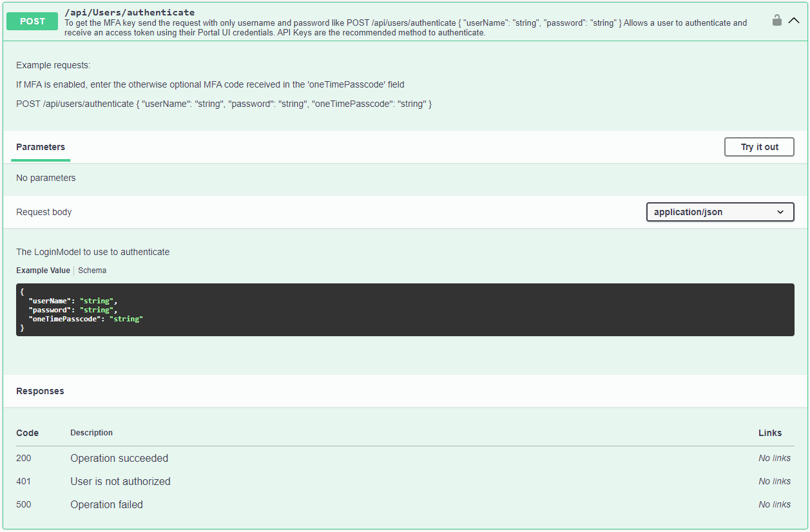This screenshot has height=532, width=810.
Task: Click the 401 response code
Action: 24,482
